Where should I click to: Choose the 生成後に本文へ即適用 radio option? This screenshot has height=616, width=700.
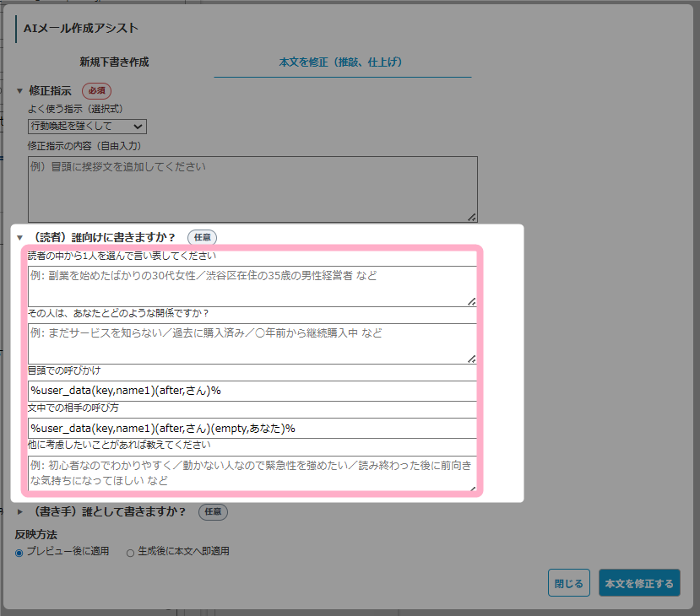tap(130, 553)
